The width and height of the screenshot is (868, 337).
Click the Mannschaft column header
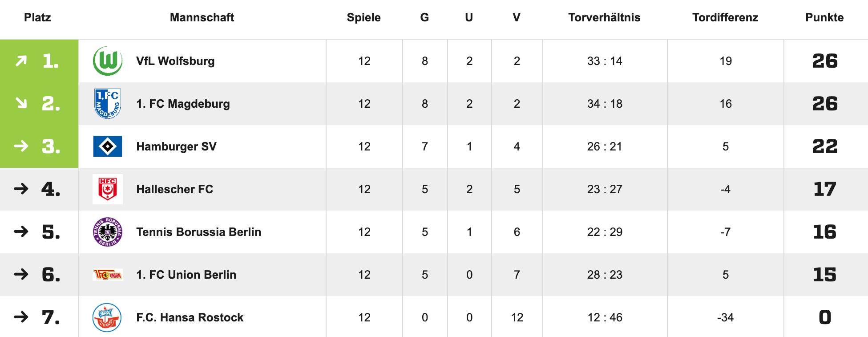[202, 17]
